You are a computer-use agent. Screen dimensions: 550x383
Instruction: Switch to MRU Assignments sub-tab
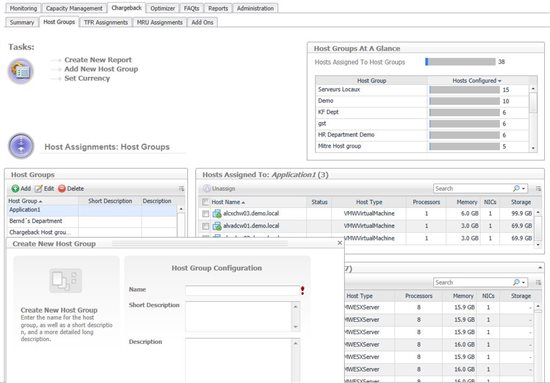tap(160, 22)
